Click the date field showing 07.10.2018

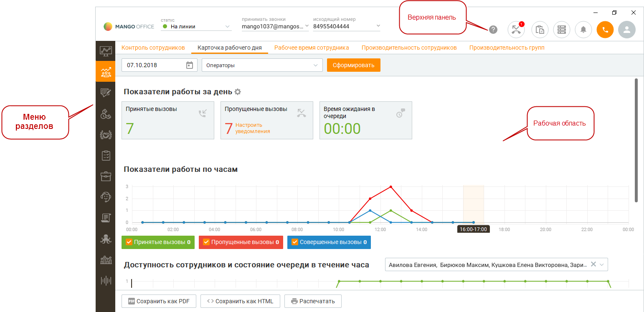click(160, 65)
